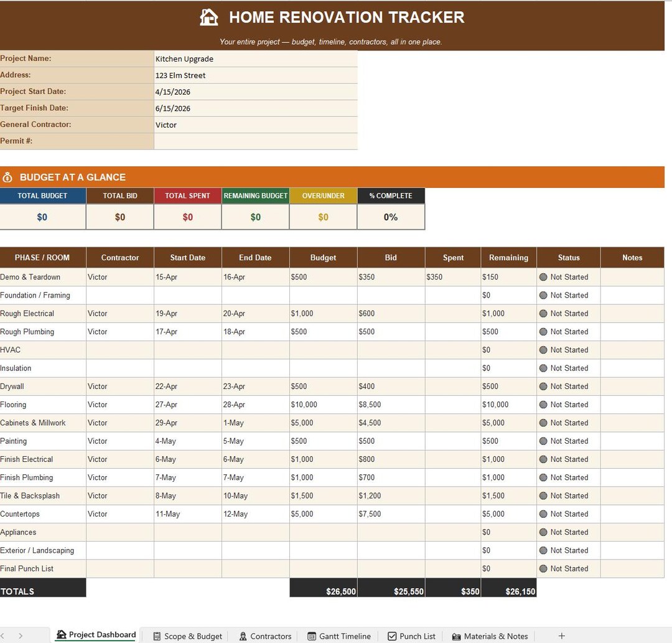Click the Scope & Budget tab icon
Image resolution: width=672 pixels, height=643 pixels.
point(157,637)
